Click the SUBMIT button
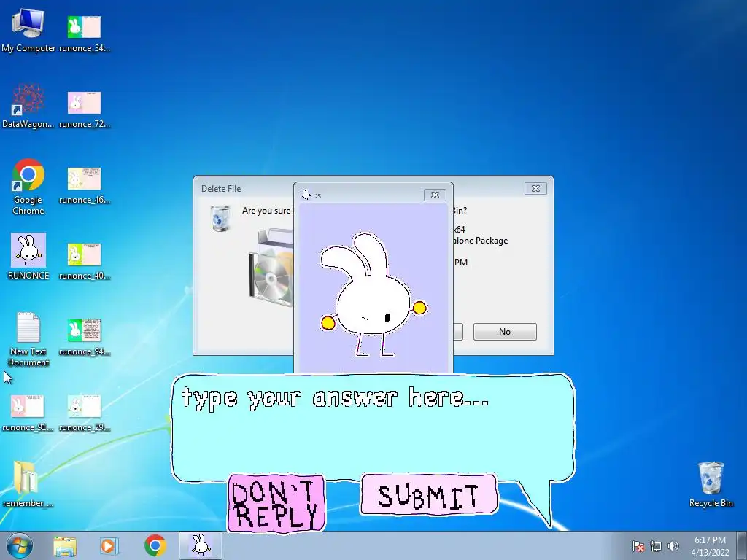The image size is (747, 560). coord(429,495)
